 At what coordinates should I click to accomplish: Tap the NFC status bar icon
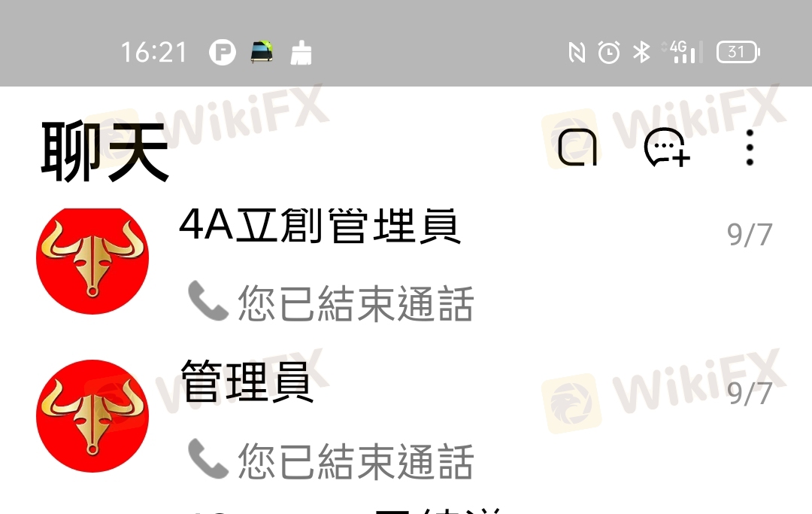(577, 53)
